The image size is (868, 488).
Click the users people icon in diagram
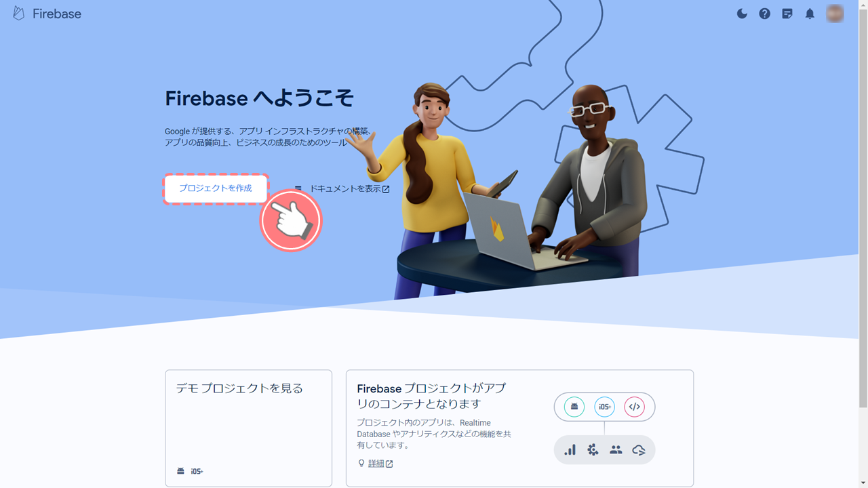(x=616, y=449)
